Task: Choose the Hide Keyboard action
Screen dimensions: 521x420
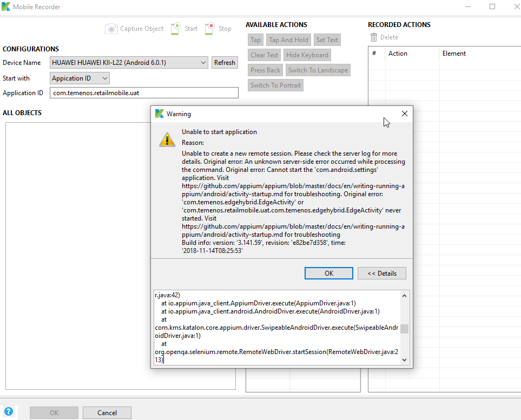Action: point(307,55)
